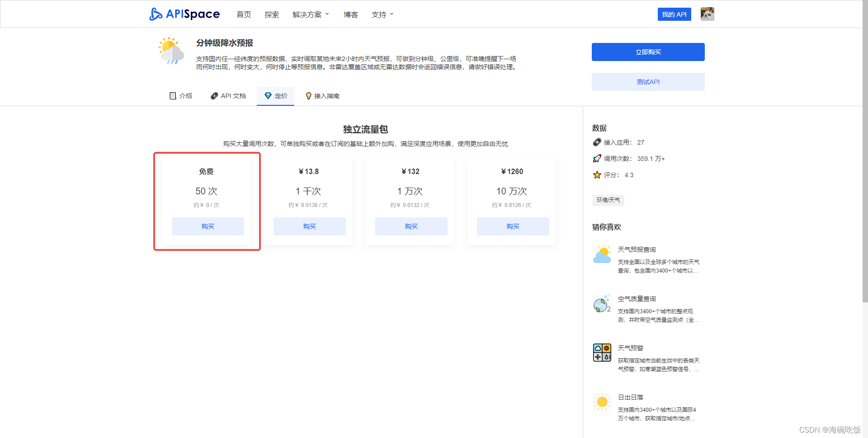Click the weather grid icon for 天气预警
Screen dimensions: 868x438
[602, 353]
